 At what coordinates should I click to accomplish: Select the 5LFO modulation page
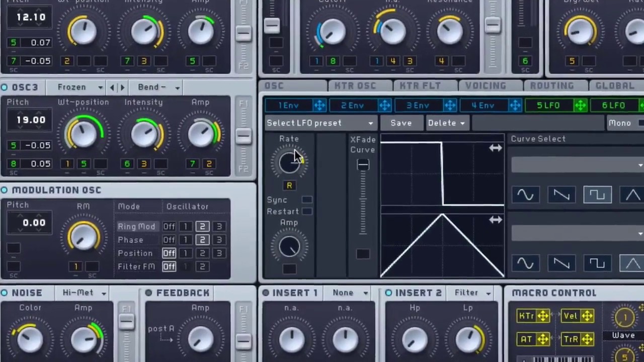tap(548, 106)
